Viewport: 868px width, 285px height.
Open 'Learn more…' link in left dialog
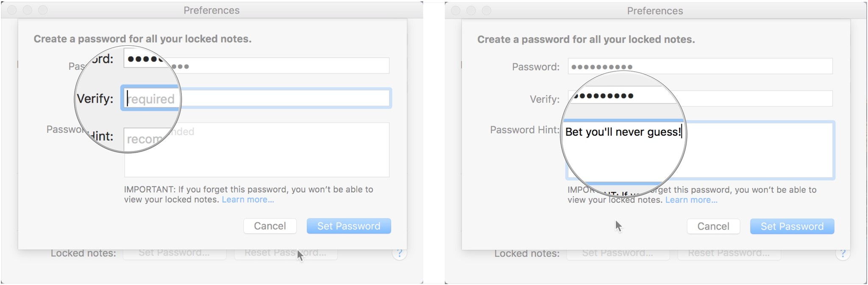pos(248,200)
